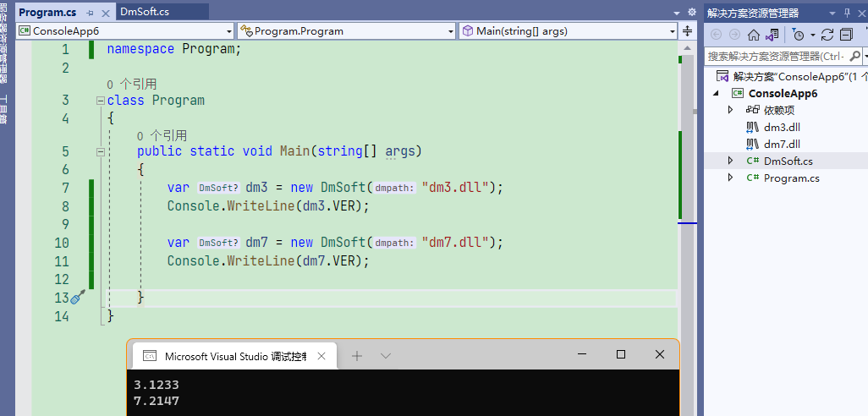868x416 pixels.
Task: Select DmSoft.cs in Solution Explorer
Action: tap(788, 161)
